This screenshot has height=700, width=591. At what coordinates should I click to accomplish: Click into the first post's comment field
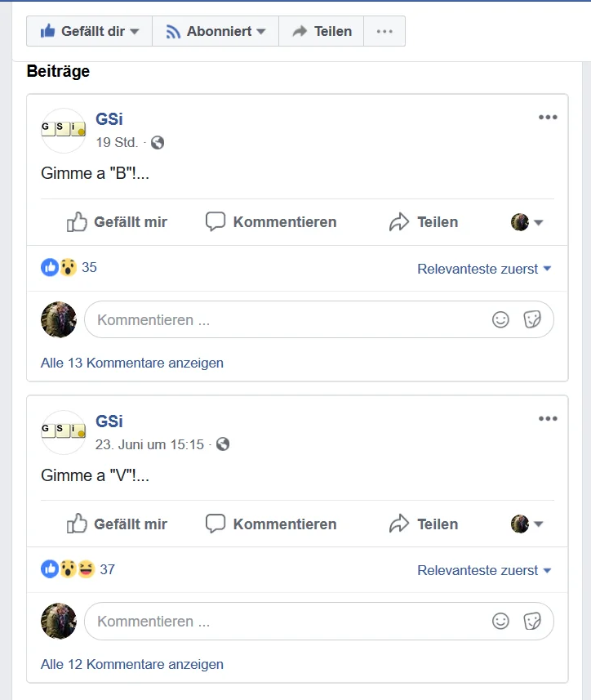point(286,320)
